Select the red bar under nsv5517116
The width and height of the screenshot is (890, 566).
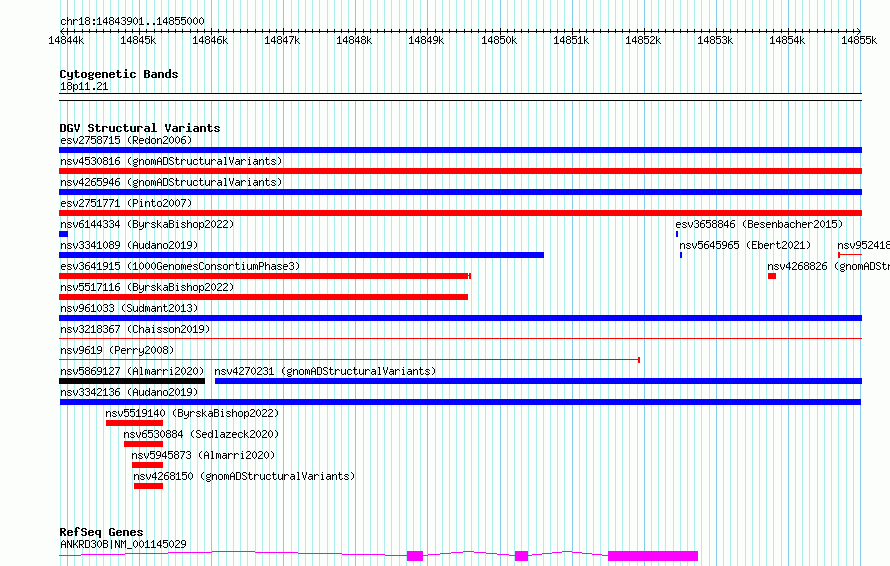263,297
